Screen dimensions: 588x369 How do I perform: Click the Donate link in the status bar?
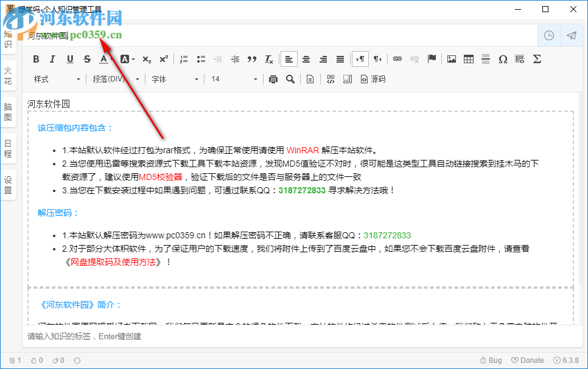click(527, 360)
